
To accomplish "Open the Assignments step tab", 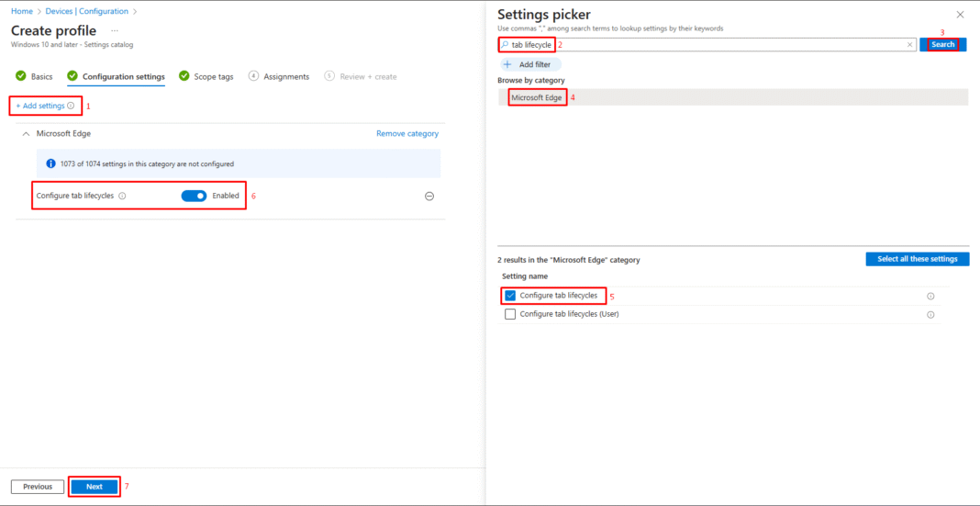I will pos(279,76).
